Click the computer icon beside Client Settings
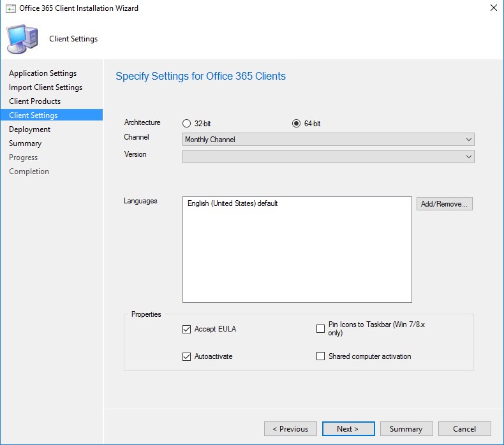 click(x=22, y=39)
